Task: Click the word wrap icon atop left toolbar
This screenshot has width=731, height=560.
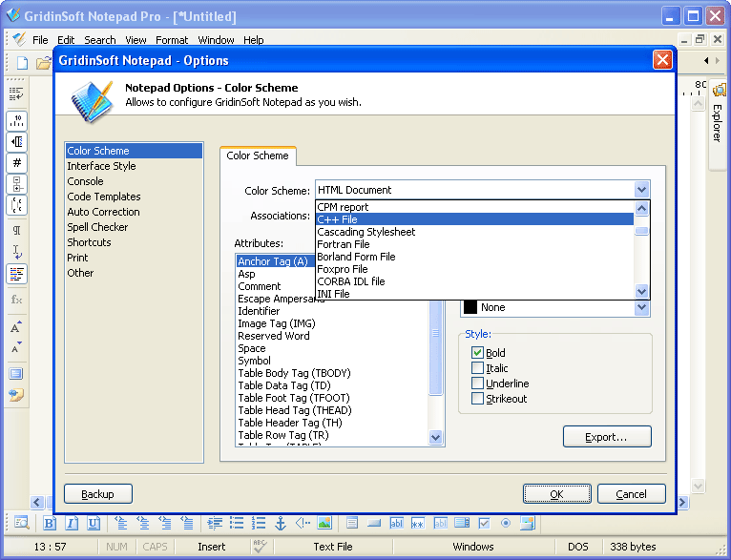Action: point(17,93)
